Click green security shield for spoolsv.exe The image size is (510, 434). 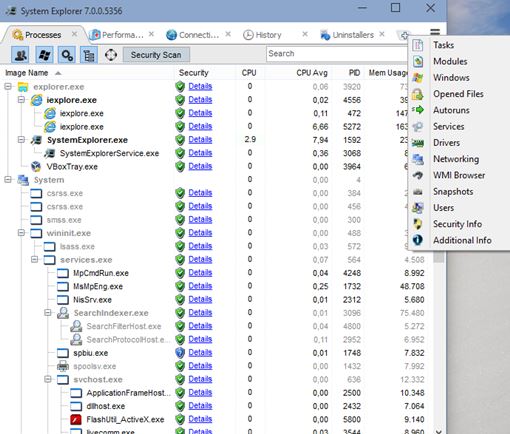tap(180, 366)
